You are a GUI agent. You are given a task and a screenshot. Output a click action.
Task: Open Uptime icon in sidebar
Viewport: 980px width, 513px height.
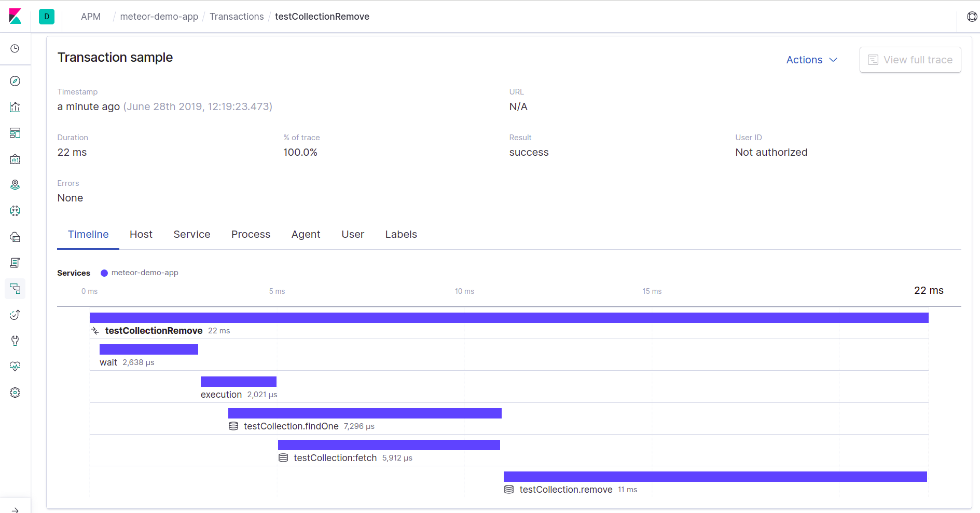coord(15,315)
